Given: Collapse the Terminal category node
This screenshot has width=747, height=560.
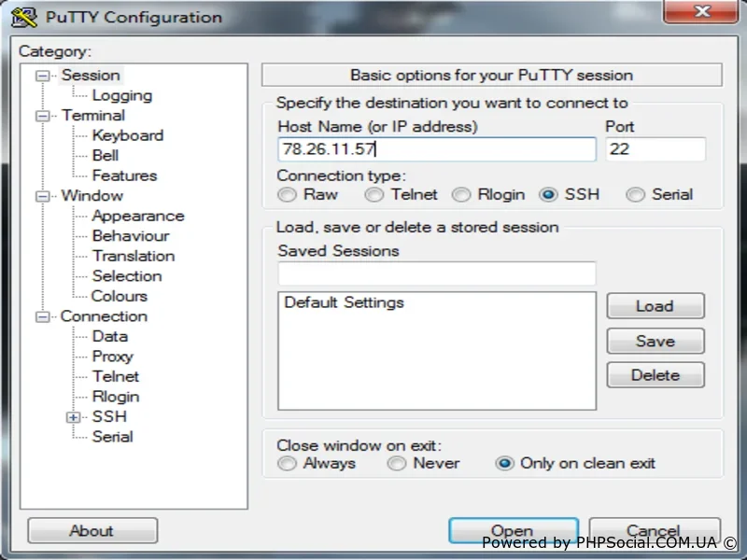Looking at the screenshot, I should pos(42,117).
